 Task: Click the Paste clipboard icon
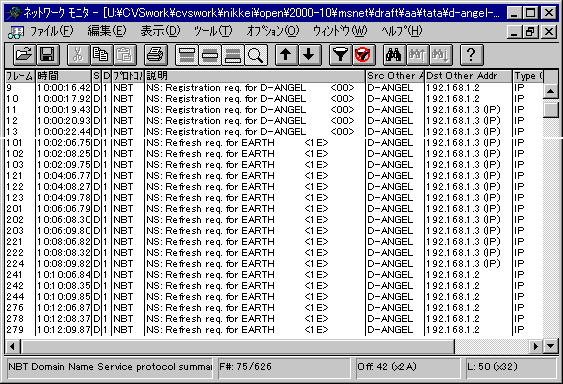(125, 55)
